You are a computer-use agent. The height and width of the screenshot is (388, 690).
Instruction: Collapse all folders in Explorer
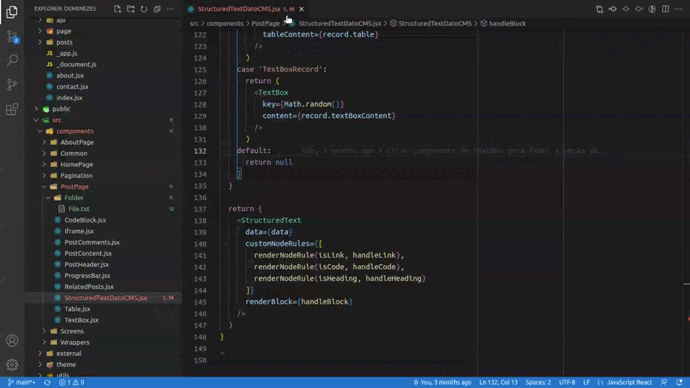157,9
